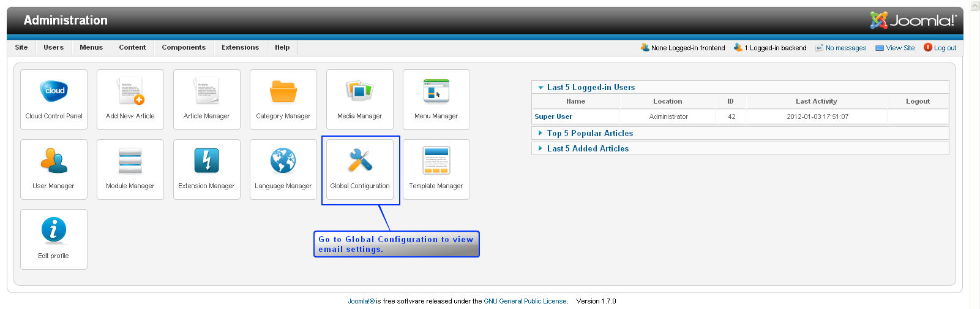
Task: Click the page scrollbar up arrow
Action: click(975, 6)
